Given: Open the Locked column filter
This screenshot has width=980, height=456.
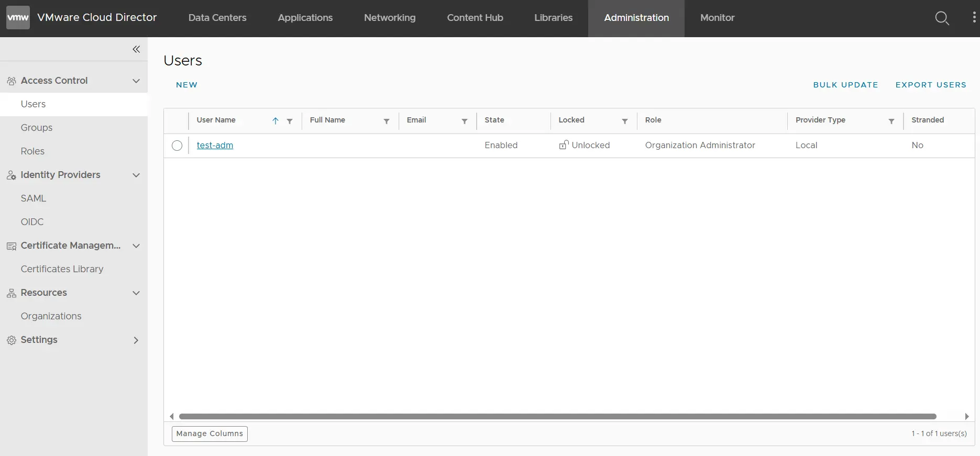Looking at the screenshot, I should pos(625,121).
